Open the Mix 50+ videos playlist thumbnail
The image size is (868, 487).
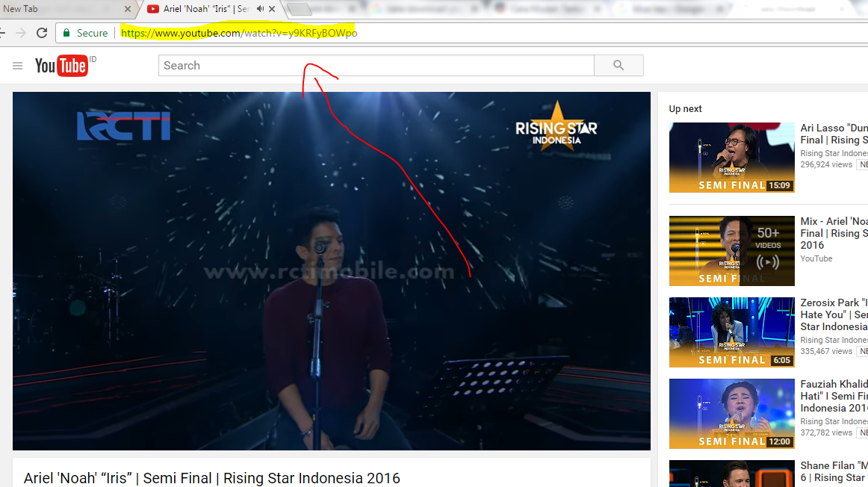point(732,251)
